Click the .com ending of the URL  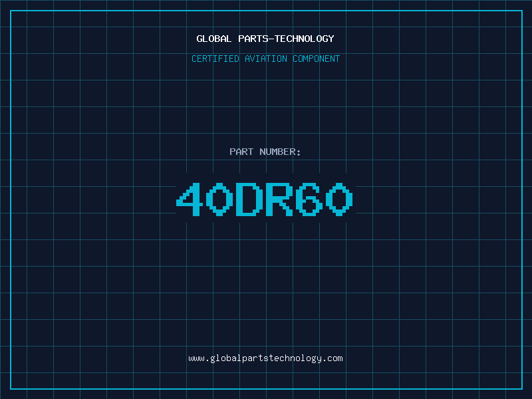pyautogui.click(x=332, y=358)
